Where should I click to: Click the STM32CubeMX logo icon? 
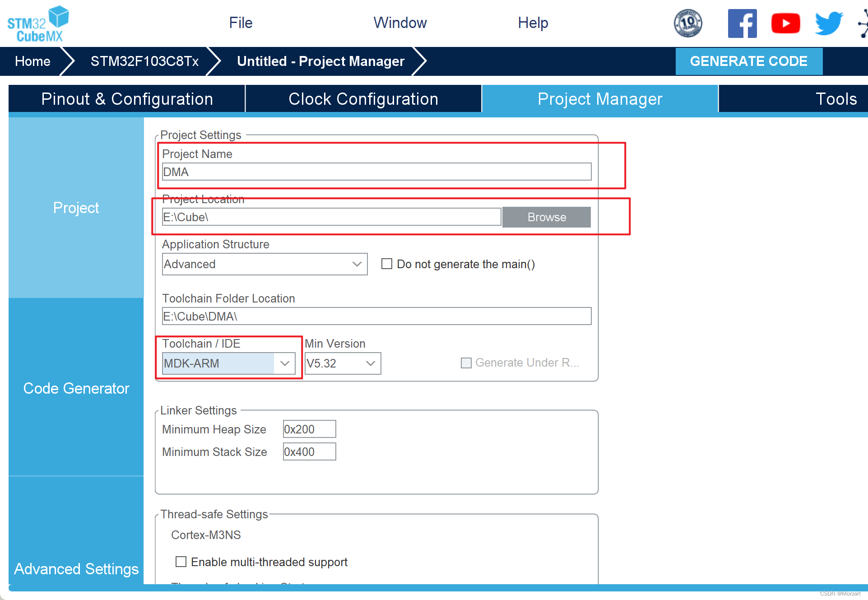(38, 24)
